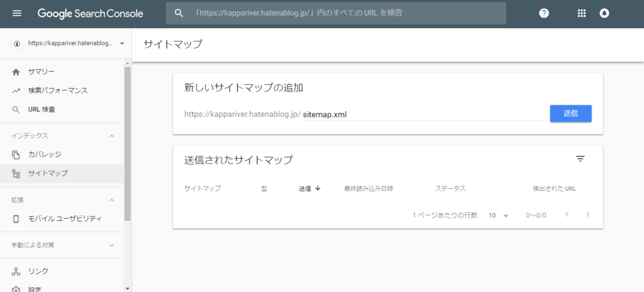Image resolution: width=644 pixels, height=292 pixels.
Task: Click the sidebar scrollbar up arrow
Action: (x=127, y=63)
